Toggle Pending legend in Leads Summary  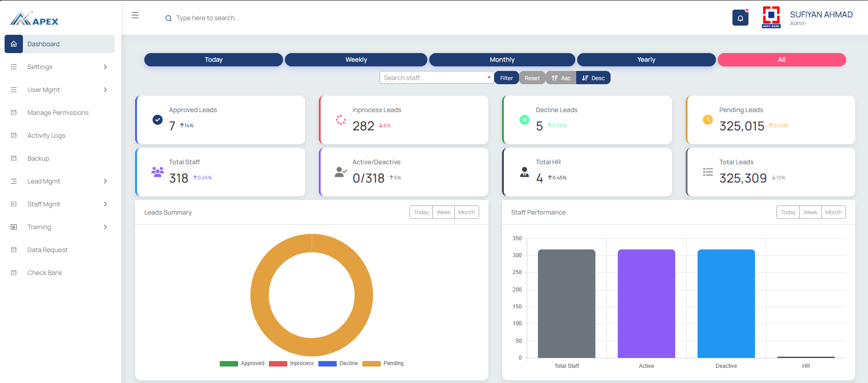coord(383,363)
